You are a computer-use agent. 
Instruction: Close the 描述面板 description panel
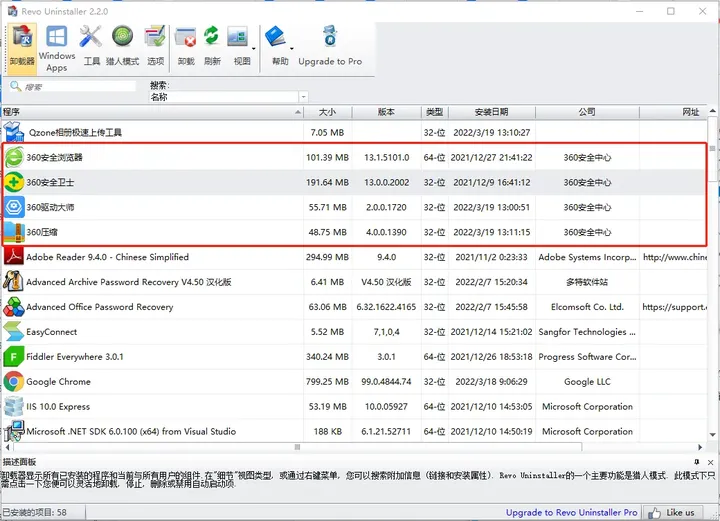click(x=710, y=462)
